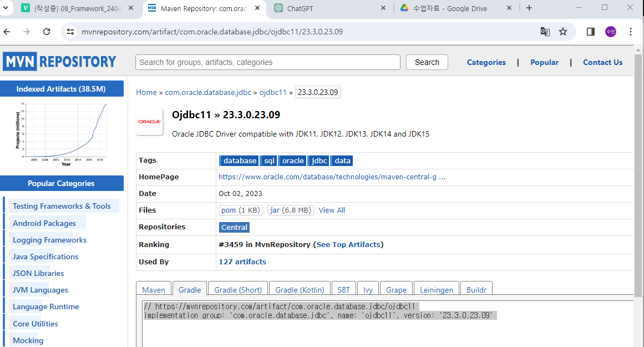Open Core Utilities category
Image resolution: width=644 pixels, height=347 pixels.
36,324
